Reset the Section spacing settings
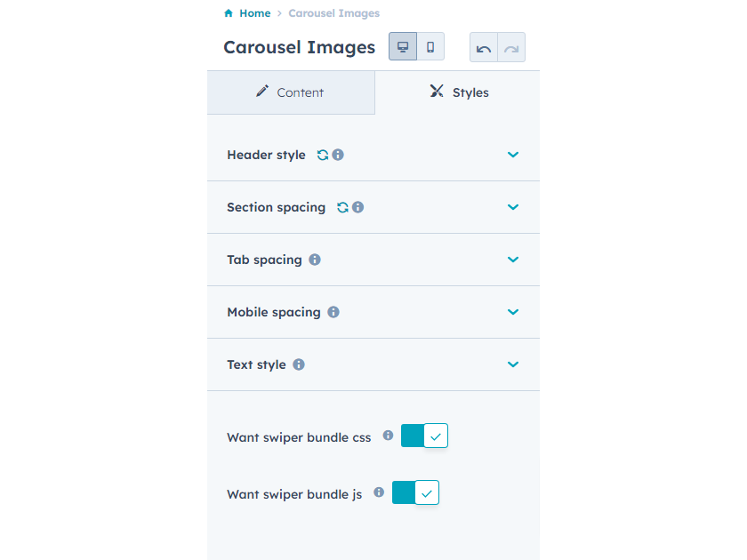Screen dimensions: 747x560 pos(344,207)
